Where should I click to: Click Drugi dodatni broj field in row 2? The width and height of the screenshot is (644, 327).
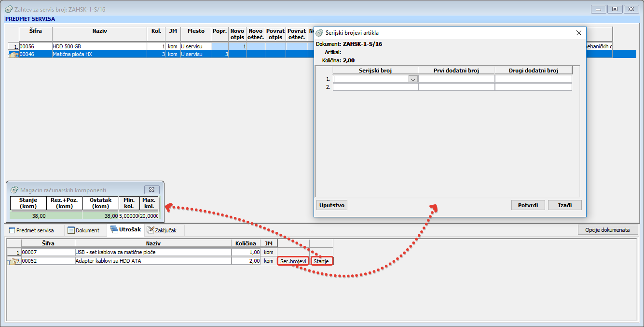click(534, 87)
